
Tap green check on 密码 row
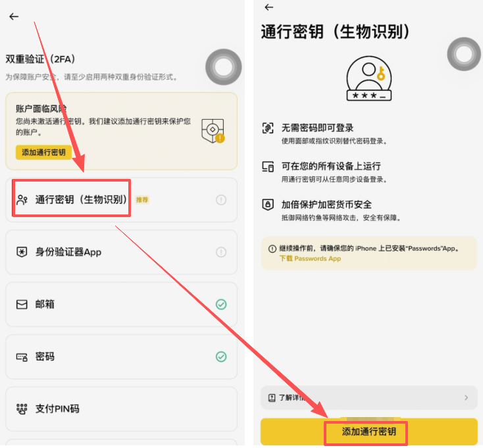pos(221,357)
